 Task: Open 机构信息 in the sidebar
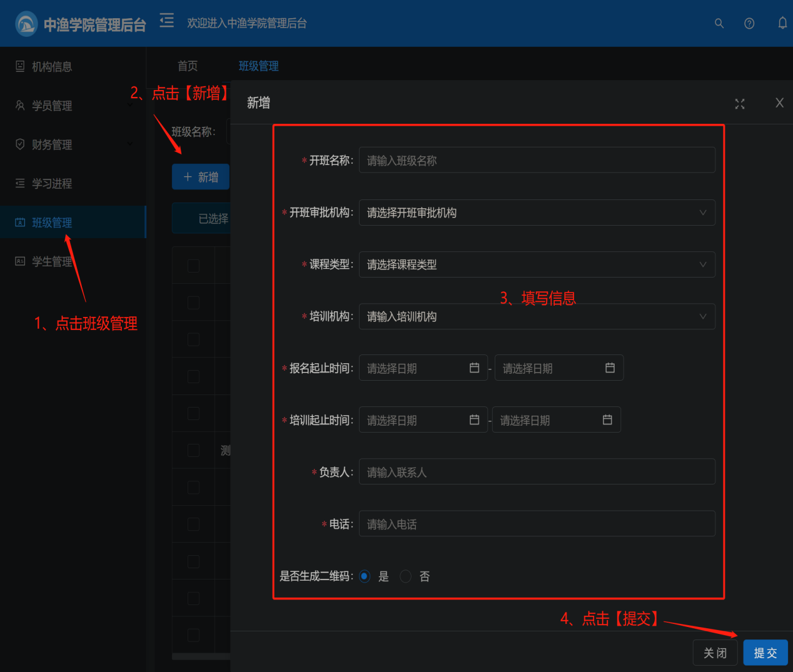[73, 66]
